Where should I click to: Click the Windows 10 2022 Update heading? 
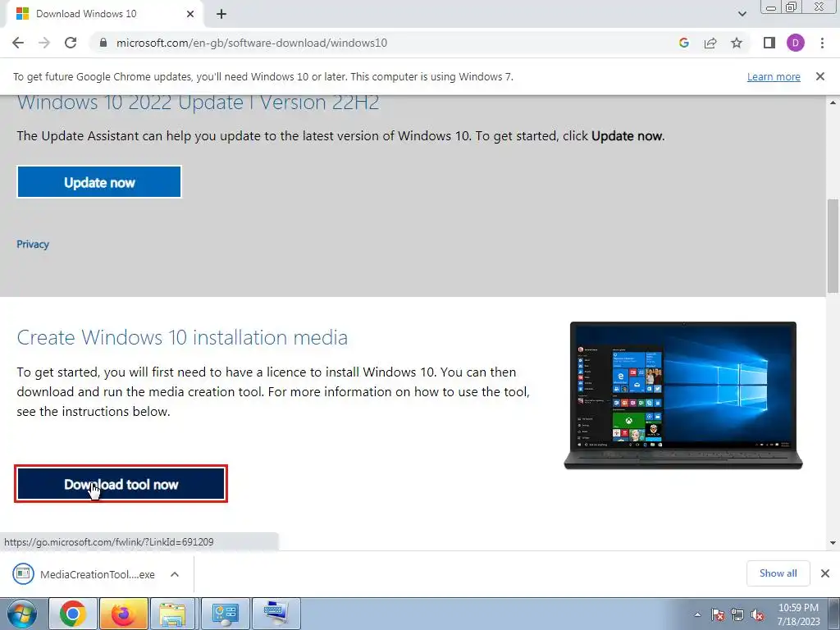(198, 103)
